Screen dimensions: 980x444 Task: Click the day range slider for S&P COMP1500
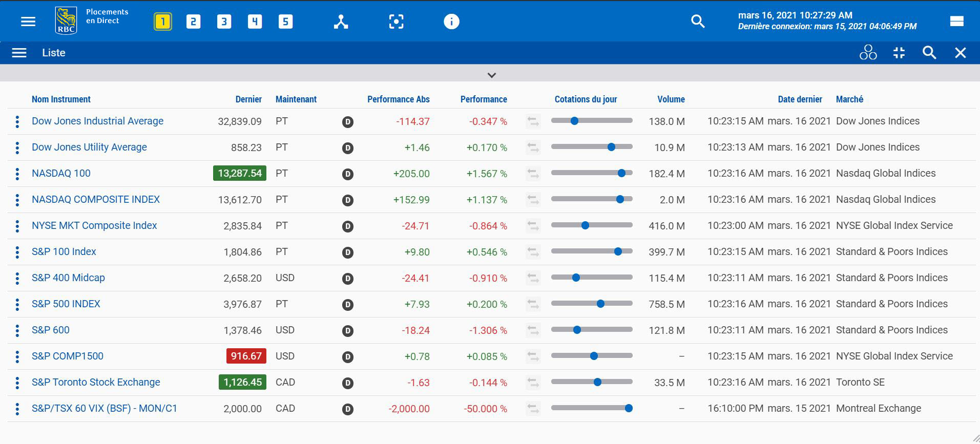[x=592, y=356]
